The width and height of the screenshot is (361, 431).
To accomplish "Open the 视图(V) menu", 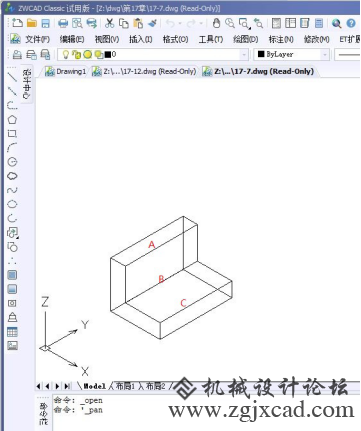I will click(x=107, y=39).
